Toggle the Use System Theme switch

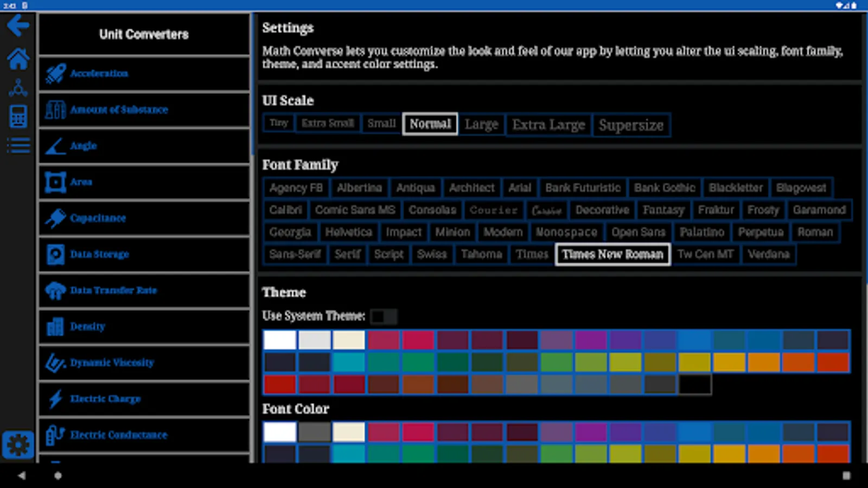click(384, 316)
